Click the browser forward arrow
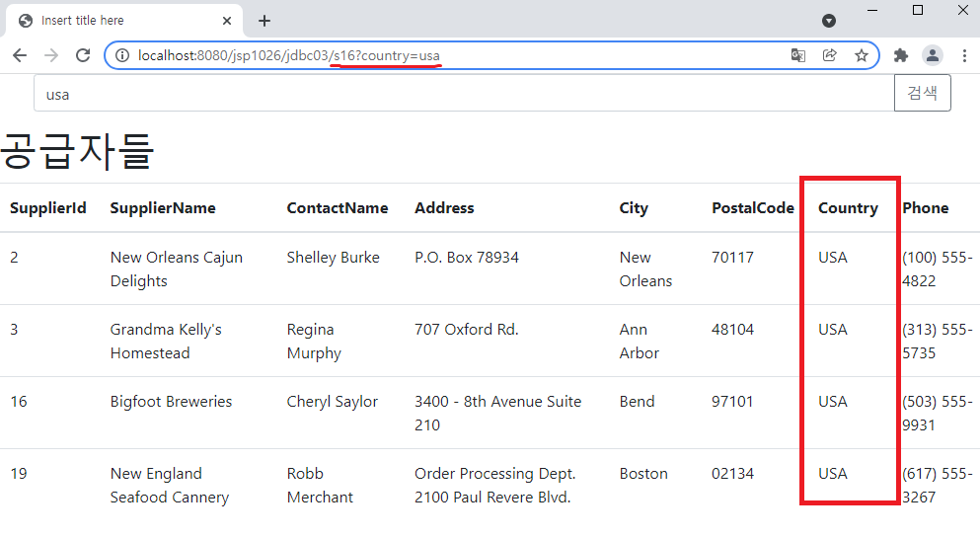 tap(51, 55)
